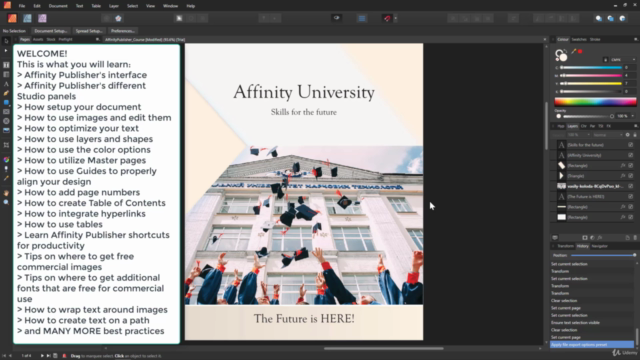Expand the Snapping options dropdown arrow

pos(396,18)
